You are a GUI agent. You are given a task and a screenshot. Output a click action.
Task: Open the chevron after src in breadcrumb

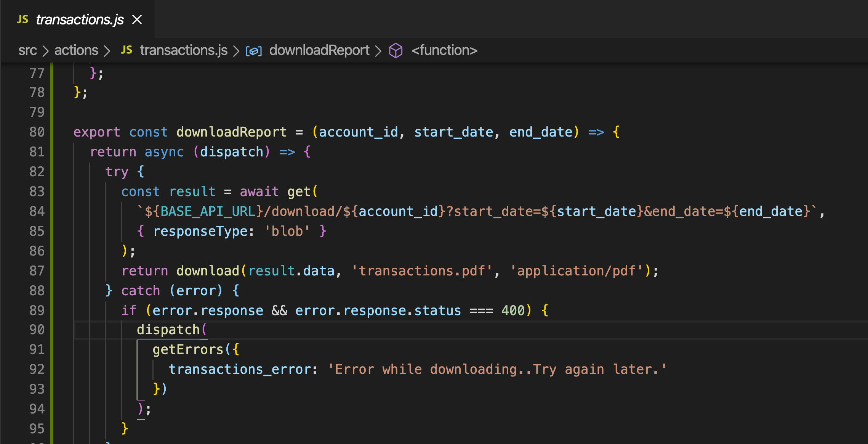45,50
